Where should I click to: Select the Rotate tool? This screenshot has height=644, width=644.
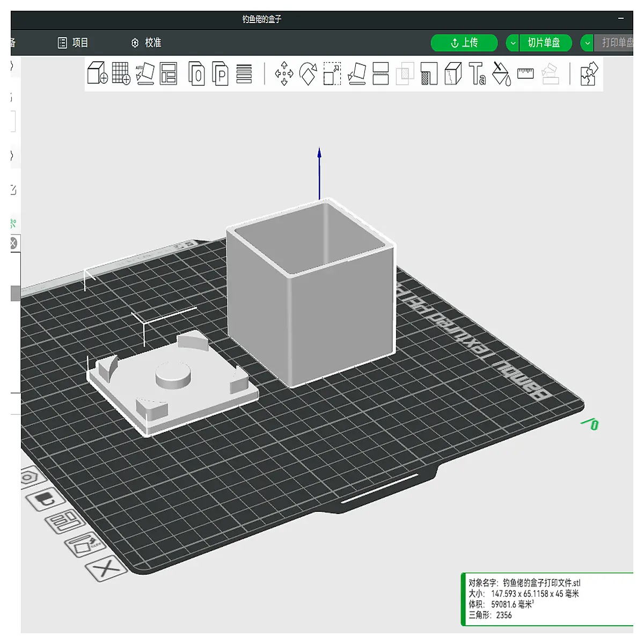tap(308, 74)
